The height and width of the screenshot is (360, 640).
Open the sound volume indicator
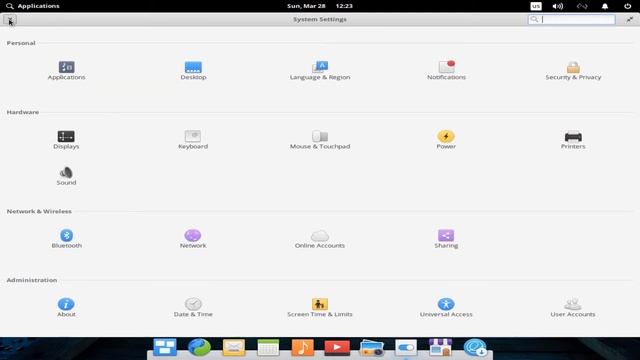(558, 6)
